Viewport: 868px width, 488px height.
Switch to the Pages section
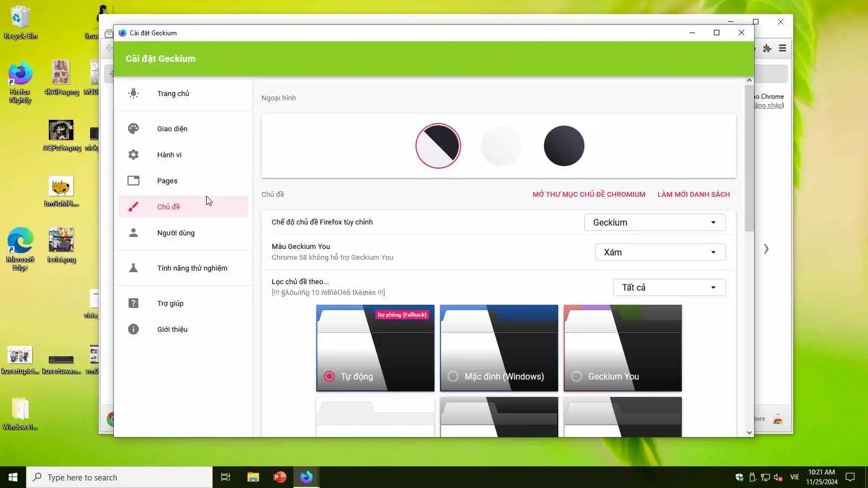[x=183, y=181]
